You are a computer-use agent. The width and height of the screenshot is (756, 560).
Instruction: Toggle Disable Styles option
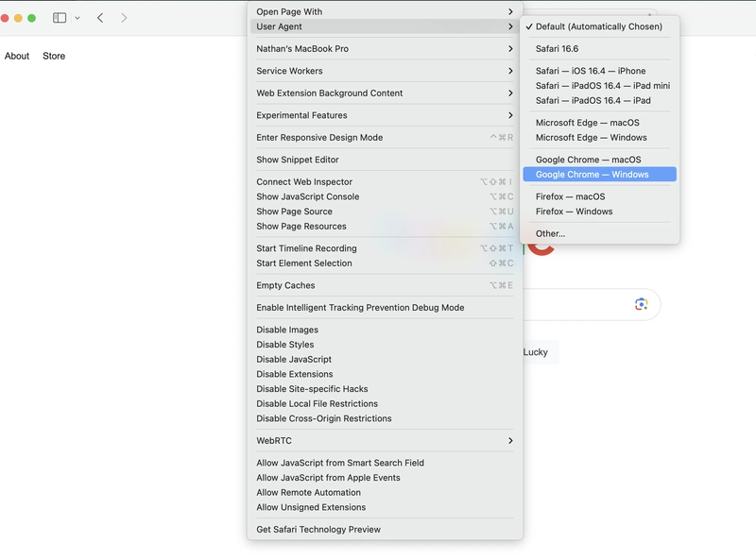coord(385,345)
